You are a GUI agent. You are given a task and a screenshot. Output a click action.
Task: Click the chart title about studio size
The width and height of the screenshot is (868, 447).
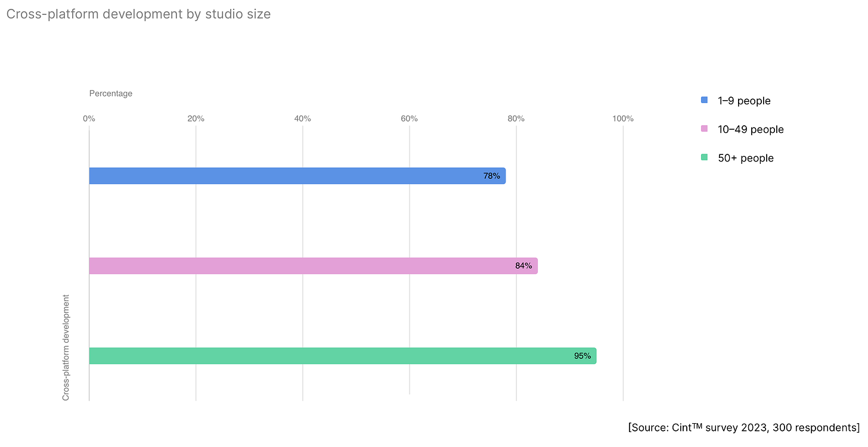(138, 14)
